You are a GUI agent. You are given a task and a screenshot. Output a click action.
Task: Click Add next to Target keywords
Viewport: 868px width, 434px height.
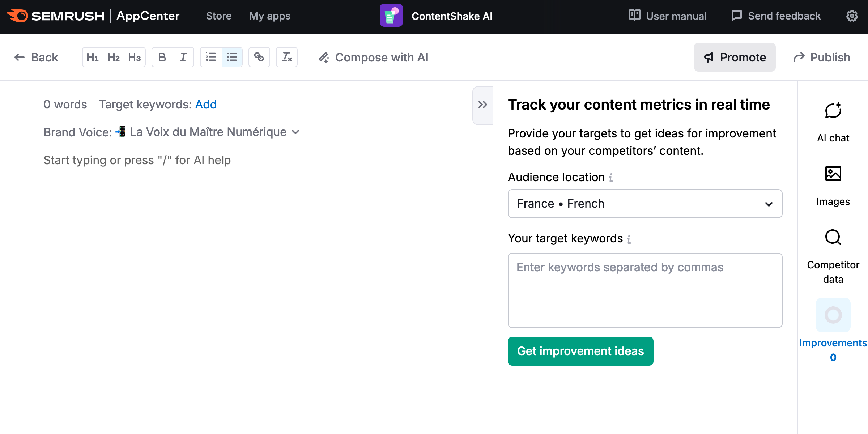point(206,105)
